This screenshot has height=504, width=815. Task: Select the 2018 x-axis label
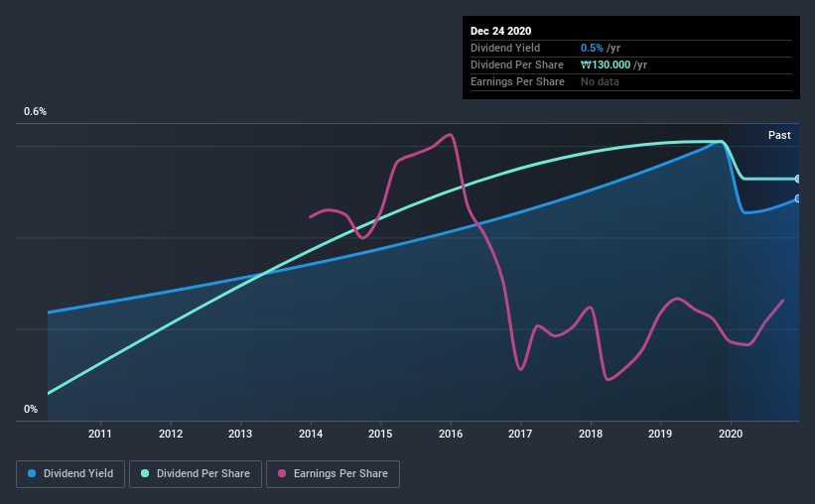591,434
